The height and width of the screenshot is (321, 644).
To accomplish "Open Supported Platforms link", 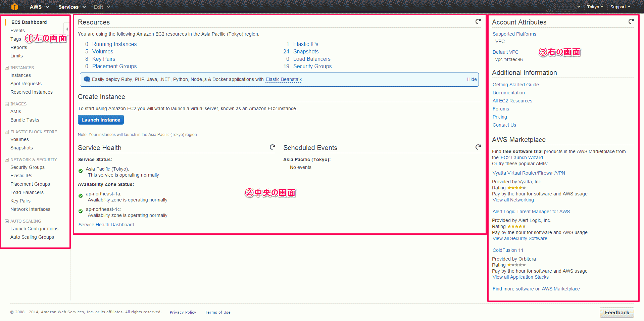I will pyautogui.click(x=514, y=34).
